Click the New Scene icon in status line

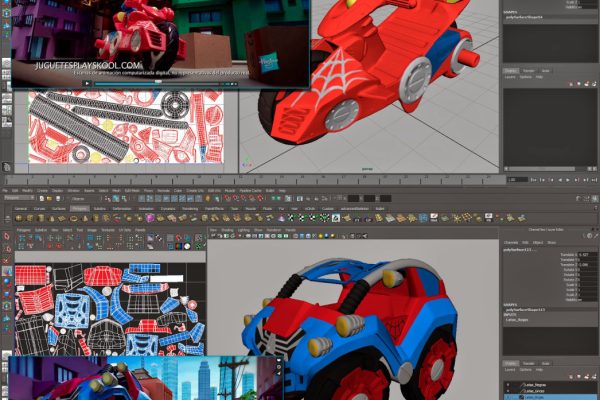tap(42, 198)
